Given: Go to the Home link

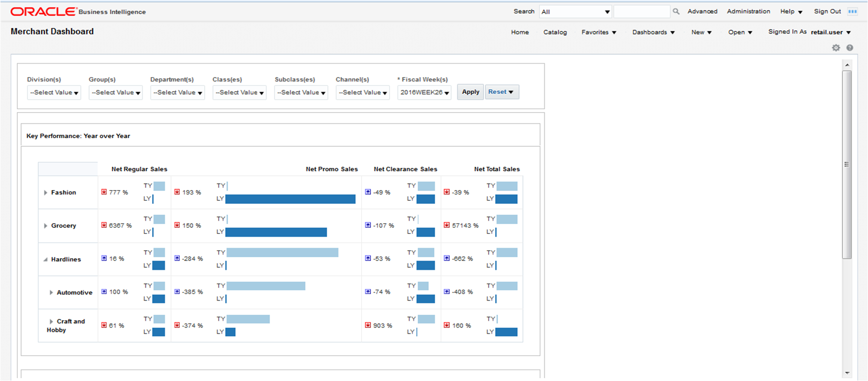Looking at the screenshot, I should coord(520,32).
